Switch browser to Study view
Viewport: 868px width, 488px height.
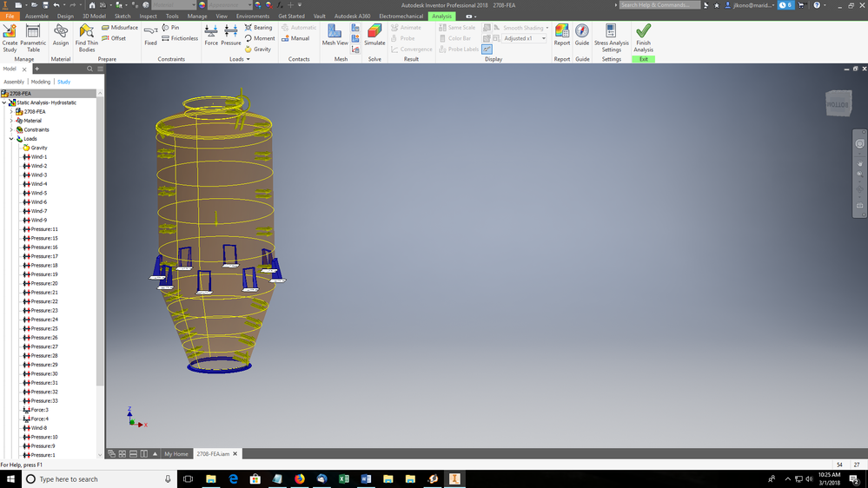pyautogui.click(x=63, y=82)
